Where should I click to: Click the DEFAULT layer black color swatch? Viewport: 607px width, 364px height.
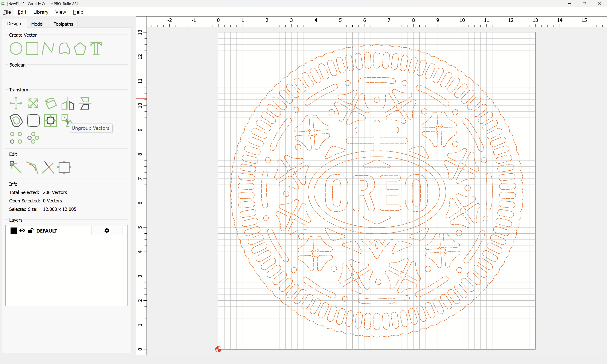[14, 231]
